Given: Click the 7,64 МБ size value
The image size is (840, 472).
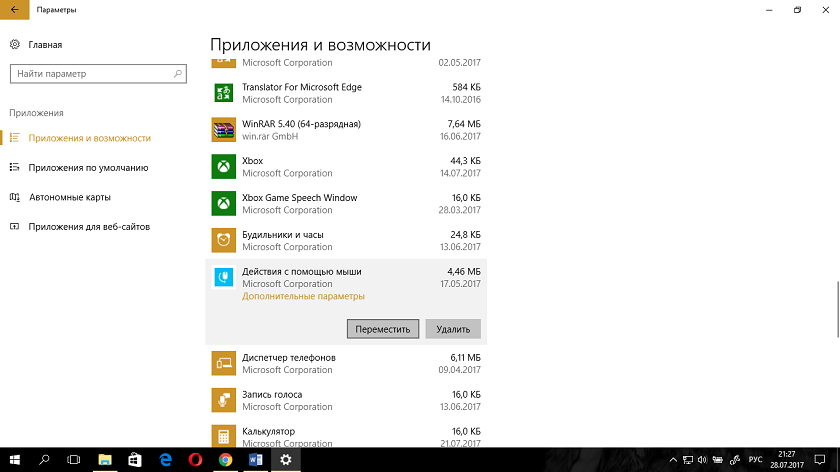Looking at the screenshot, I should pyautogui.click(x=464, y=124).
